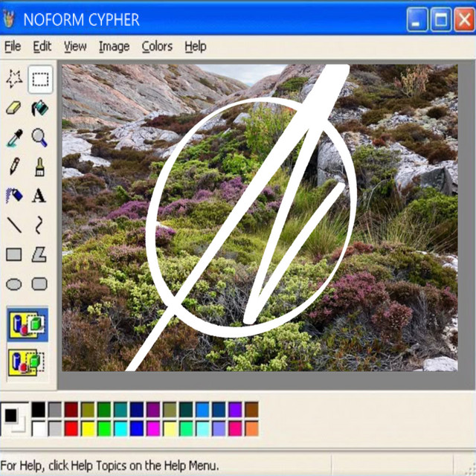The width and height of the screenshot is (476, 476).
Task: Pick the Magnifier tool
Action: [39, 138]
